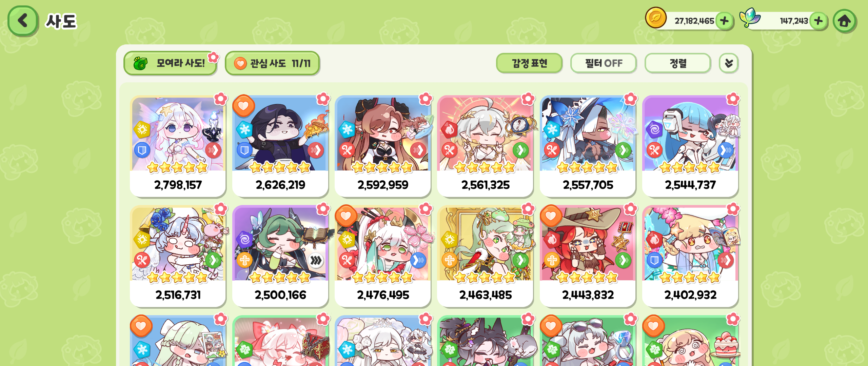
Task: Tap the green whistle icon in 모여라 사도!
Action: (140, 63)
